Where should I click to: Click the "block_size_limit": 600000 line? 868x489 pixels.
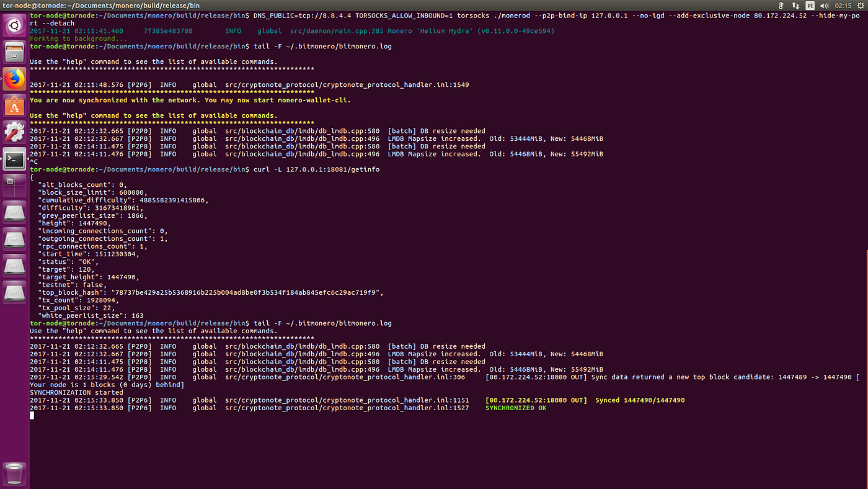(93, 192)
